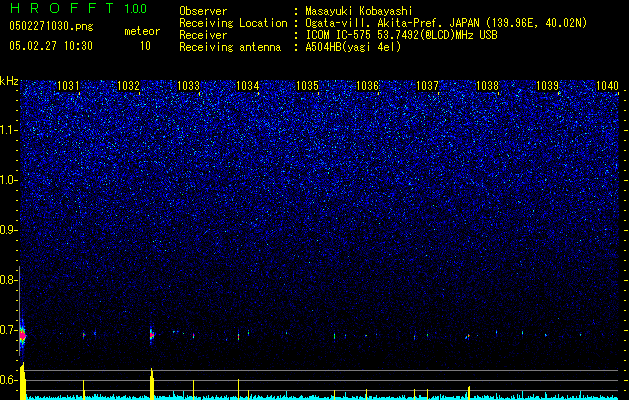
Task: Click the 1040 time axis marker
Action: 607,85
